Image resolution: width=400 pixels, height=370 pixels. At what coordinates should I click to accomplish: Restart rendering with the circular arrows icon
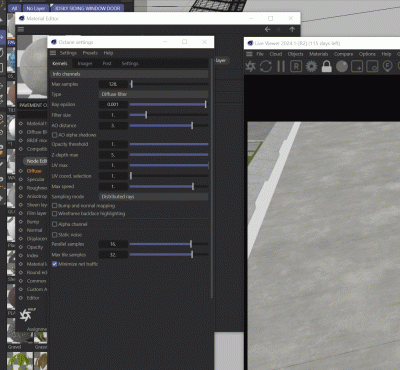266,66
